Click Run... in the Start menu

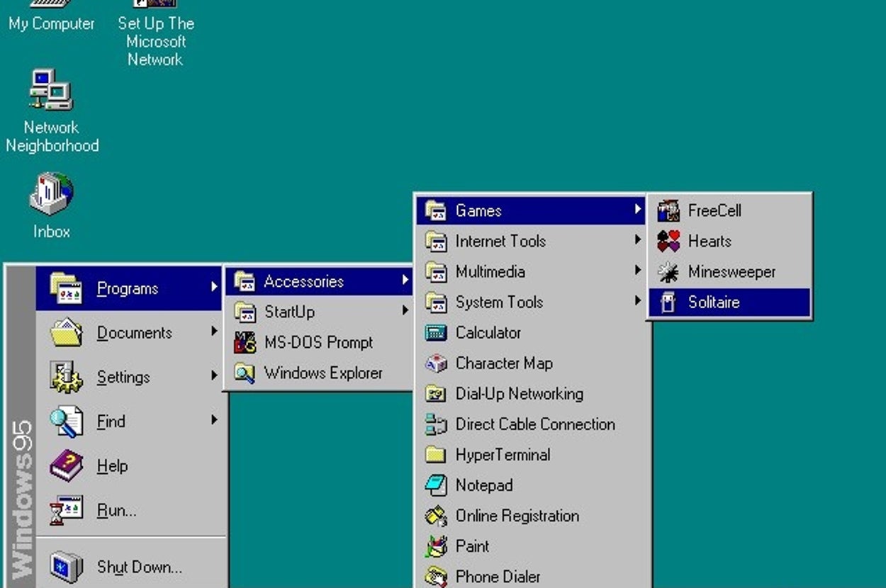(x=116, y=510)
